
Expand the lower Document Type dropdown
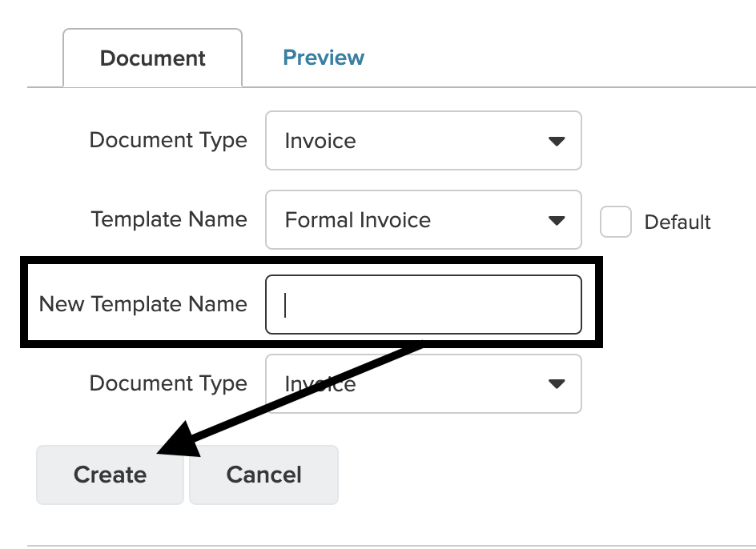coord(423,384)
